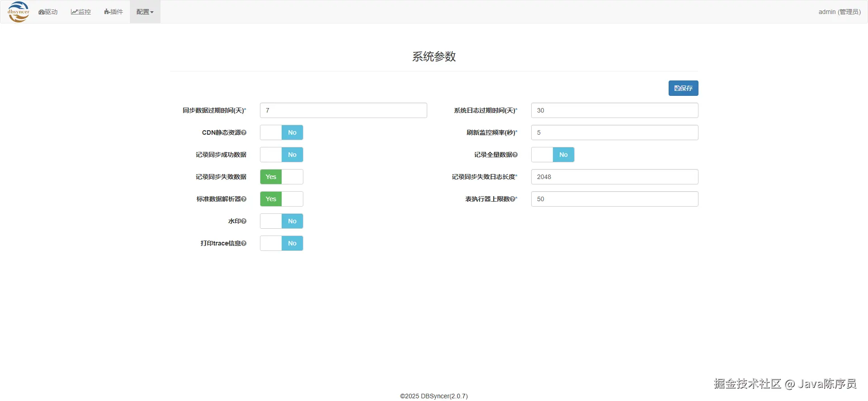Click the 记录同步失败日志长度 input field
The width and height of the screenshot is (868, 401).
(x=615, y=177)
